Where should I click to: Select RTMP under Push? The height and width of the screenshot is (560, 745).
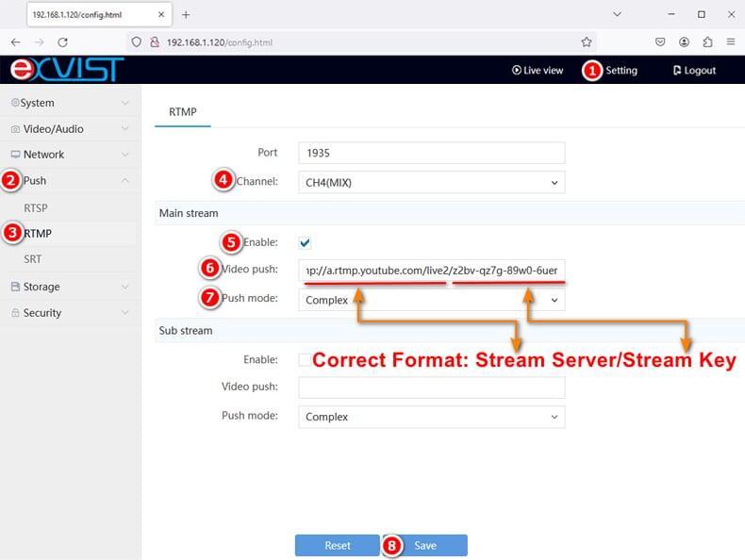coord(38,234)
